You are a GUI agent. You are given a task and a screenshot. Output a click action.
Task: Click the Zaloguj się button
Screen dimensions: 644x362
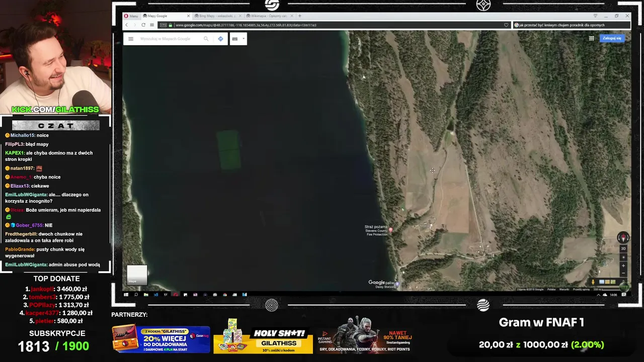pos(612,38)
